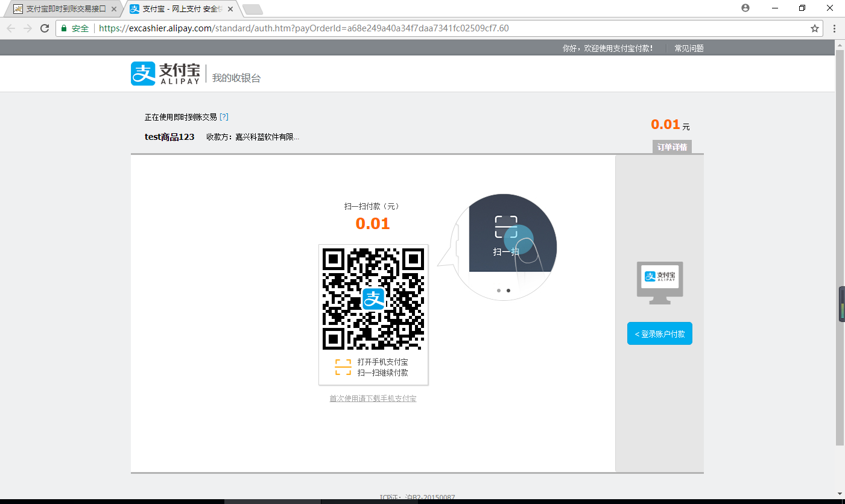
Task: Click the 扫一扫继续付款 text
Action: [382, 373]
